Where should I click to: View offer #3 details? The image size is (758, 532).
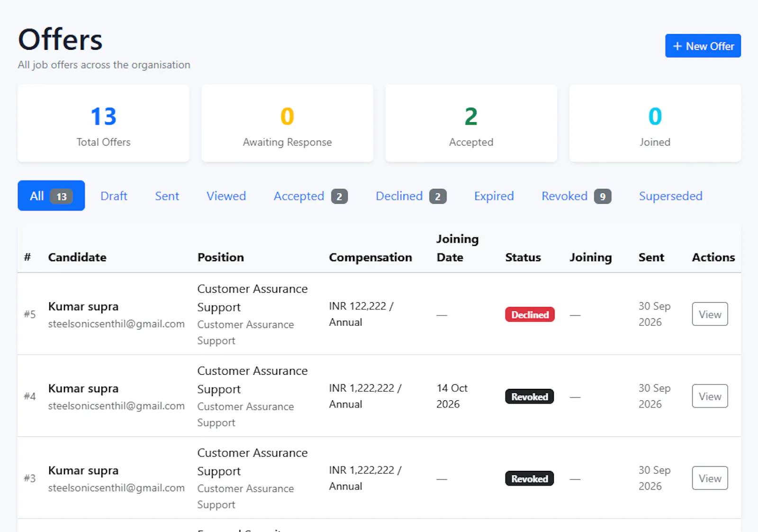point(710,478)
